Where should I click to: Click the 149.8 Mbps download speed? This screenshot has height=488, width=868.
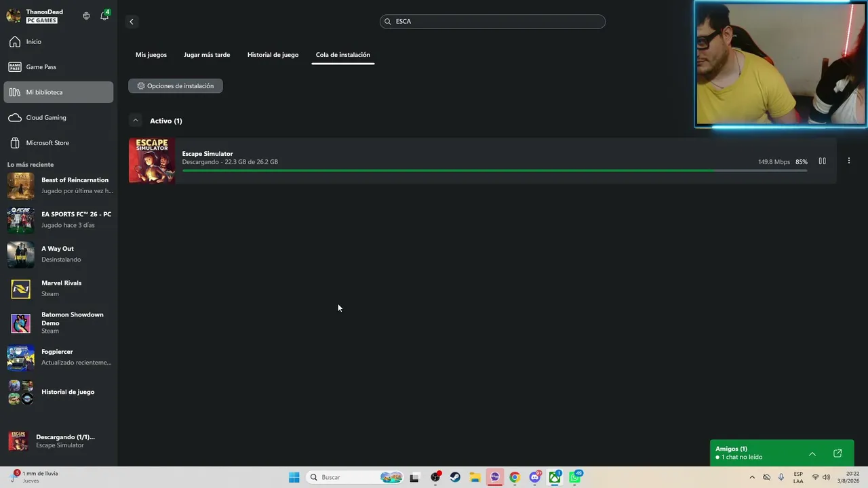774,162
